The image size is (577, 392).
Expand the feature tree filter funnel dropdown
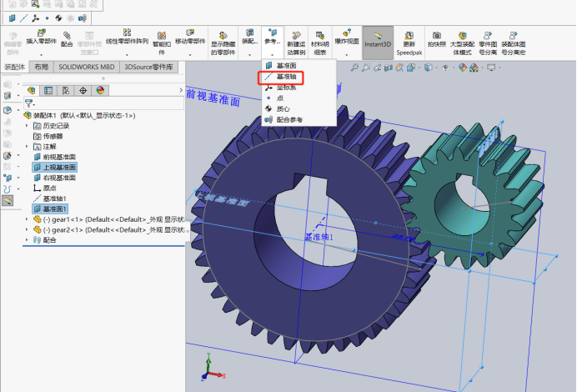tap(29, 103)
